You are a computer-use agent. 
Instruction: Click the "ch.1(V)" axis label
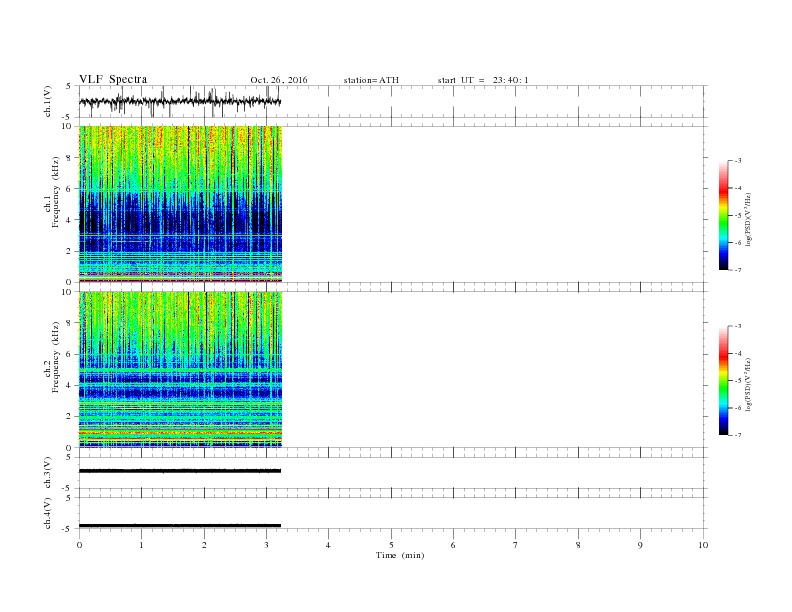click(48, 101)
